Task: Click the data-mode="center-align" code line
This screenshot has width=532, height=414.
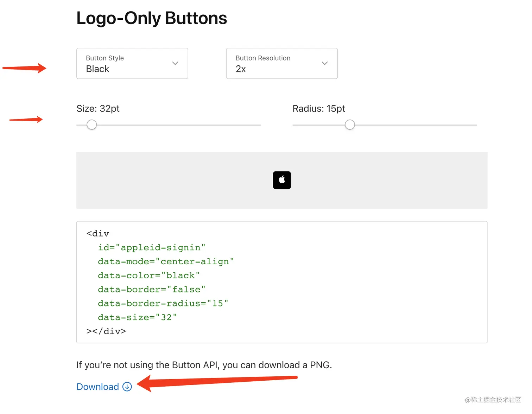Action: (x=166, y=261)
